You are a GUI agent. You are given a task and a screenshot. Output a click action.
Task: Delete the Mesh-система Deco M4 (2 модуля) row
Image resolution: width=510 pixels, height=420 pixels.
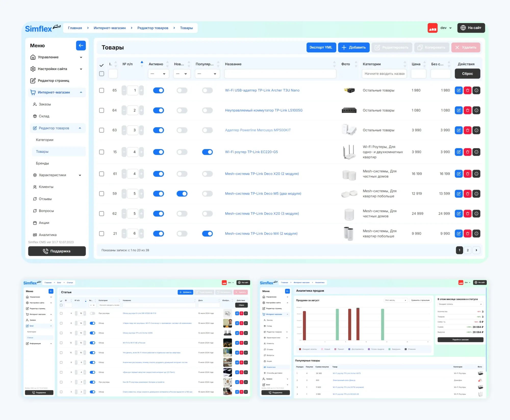(467, 234)
